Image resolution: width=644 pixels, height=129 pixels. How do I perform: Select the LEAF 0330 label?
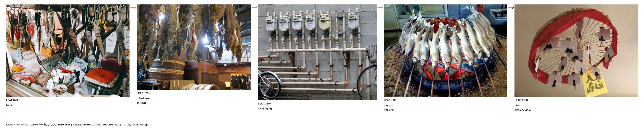click(x=521, y=100)
